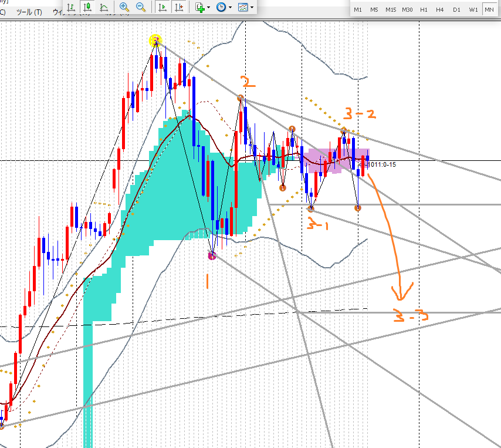Switch to the W1 weekly timeframe

[x=472, y=10]
